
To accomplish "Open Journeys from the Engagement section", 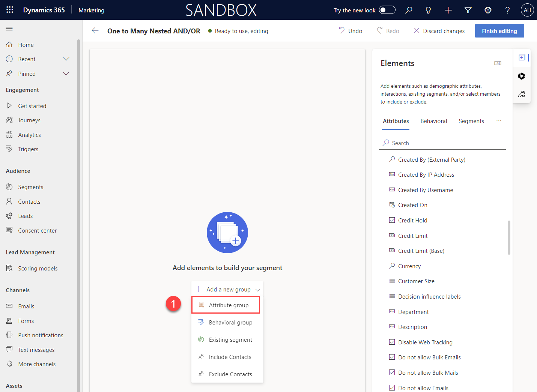I will (29, 120).
